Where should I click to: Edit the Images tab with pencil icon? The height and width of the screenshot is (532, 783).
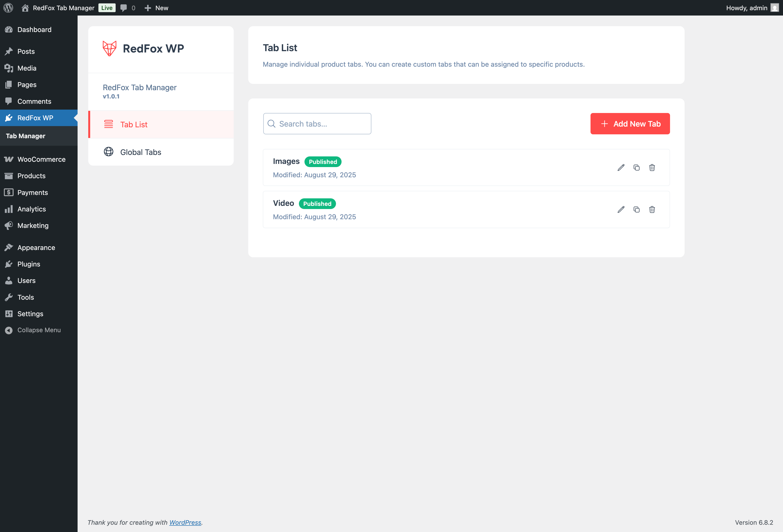coord(621,168)
